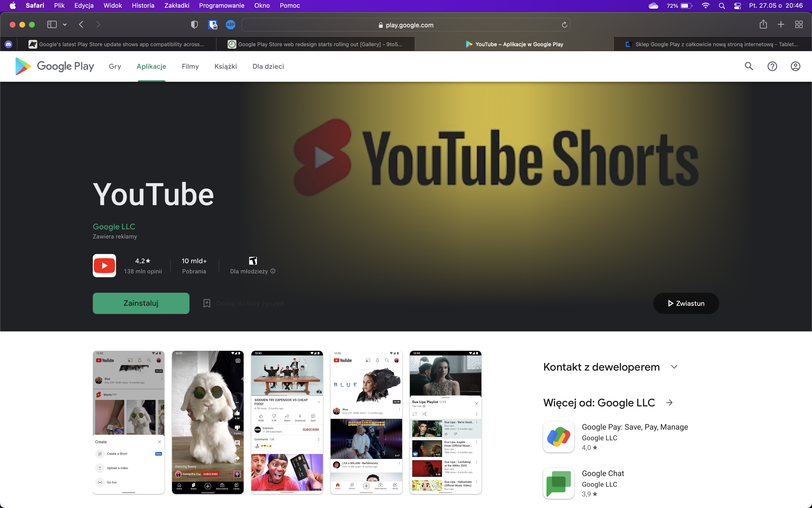Go back with Safari back arrow
Viewport: 812px width, 508px height.
(81, 24)
